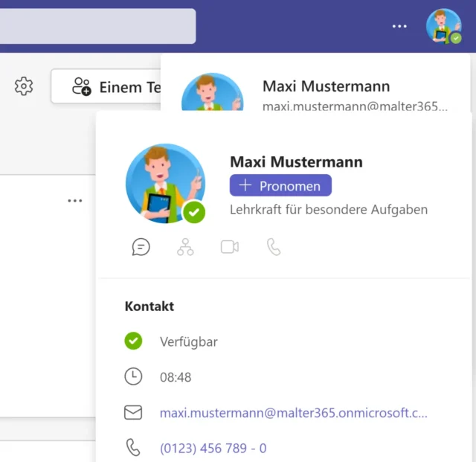
Task: Open the settings gear icon
Action: click(24, 86)
